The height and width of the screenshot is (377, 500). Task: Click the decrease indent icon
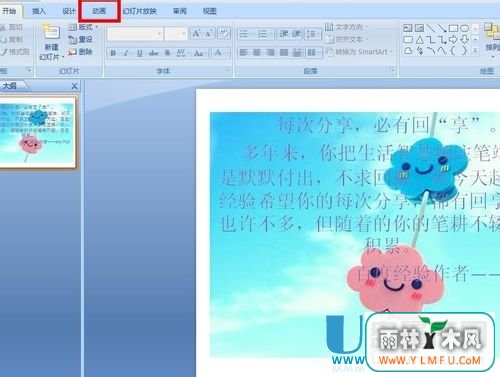click(284, 34)
